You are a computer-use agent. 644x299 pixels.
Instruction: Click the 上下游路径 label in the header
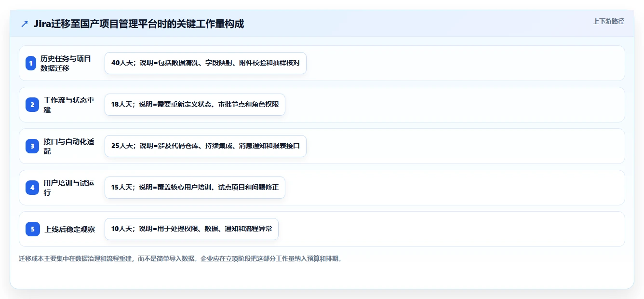click(608, 21)
